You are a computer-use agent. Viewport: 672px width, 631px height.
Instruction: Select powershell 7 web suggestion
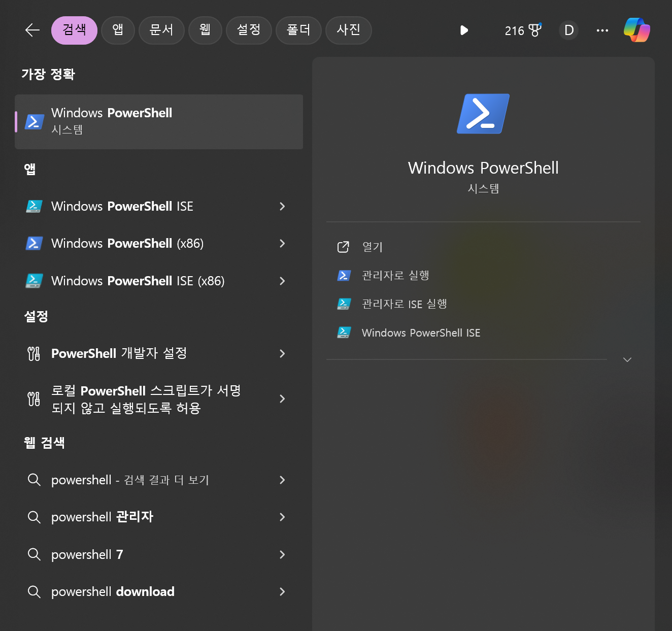pos(159,554)
